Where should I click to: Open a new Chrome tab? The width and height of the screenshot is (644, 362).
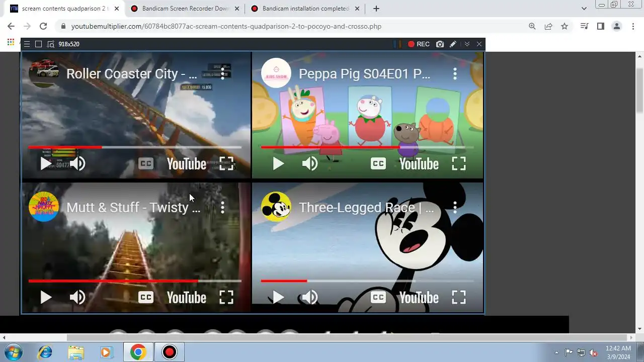[376, 9]
